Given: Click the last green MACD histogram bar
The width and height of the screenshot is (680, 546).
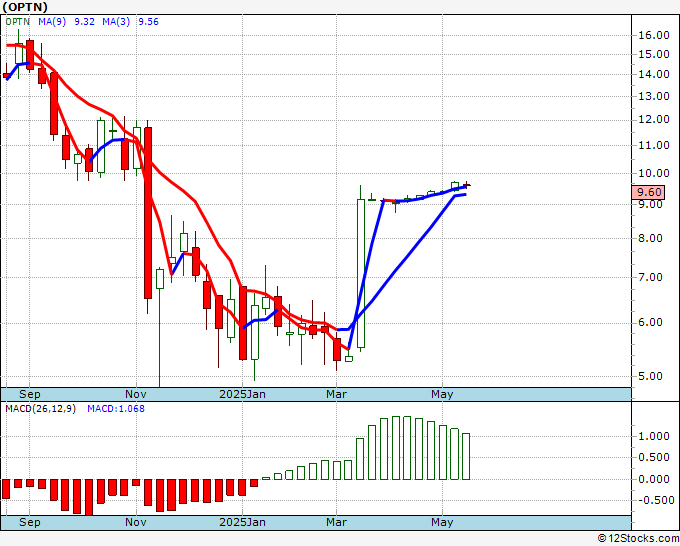Looking at the screenshot, I should (466, 456).
